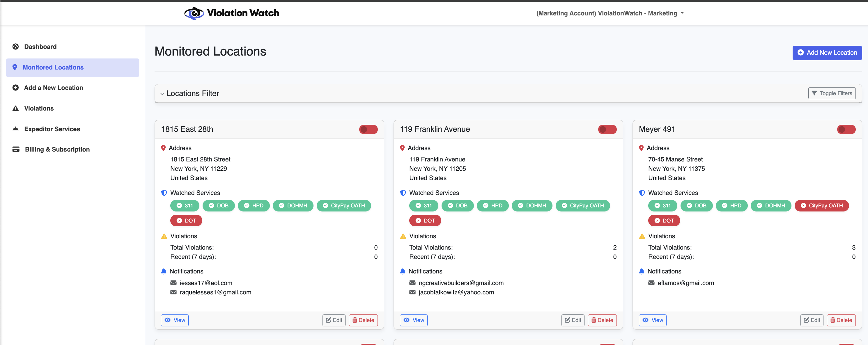View the 119 Franklin Avenue location
This screenshot has width=868, height=345.
pyautogui.click(x=413, y=320)
